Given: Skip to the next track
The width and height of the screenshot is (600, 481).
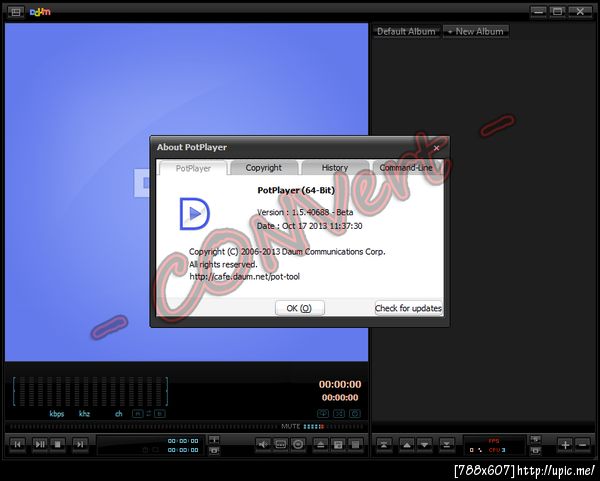Looking at the screenshot, I should pyautogui.click(x=80, y=444).
